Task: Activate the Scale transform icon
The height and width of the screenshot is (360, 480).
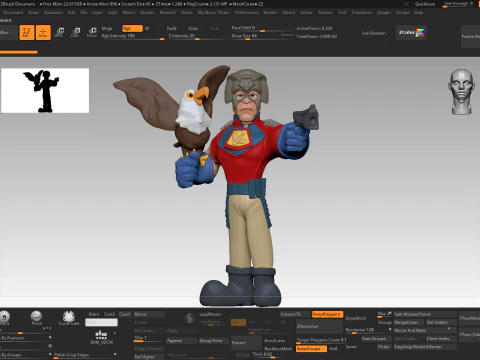Action: (75, 32)
